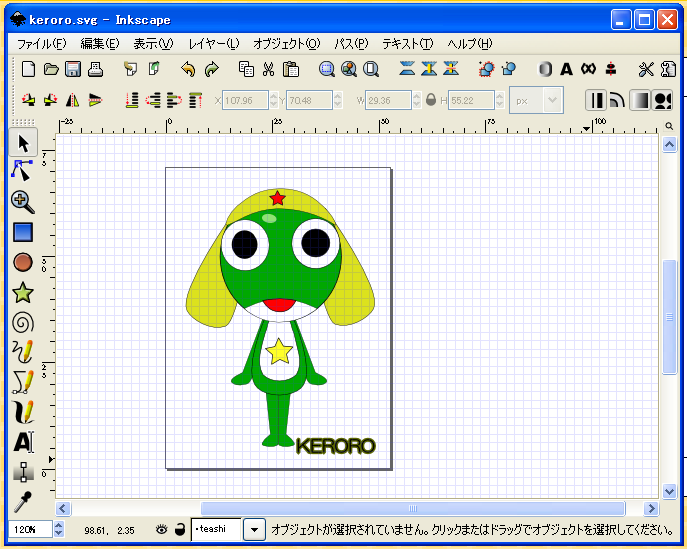This screenshot has height=549, width=687.
Task: Raise selection to top
Action: click(x=196, y=100)
